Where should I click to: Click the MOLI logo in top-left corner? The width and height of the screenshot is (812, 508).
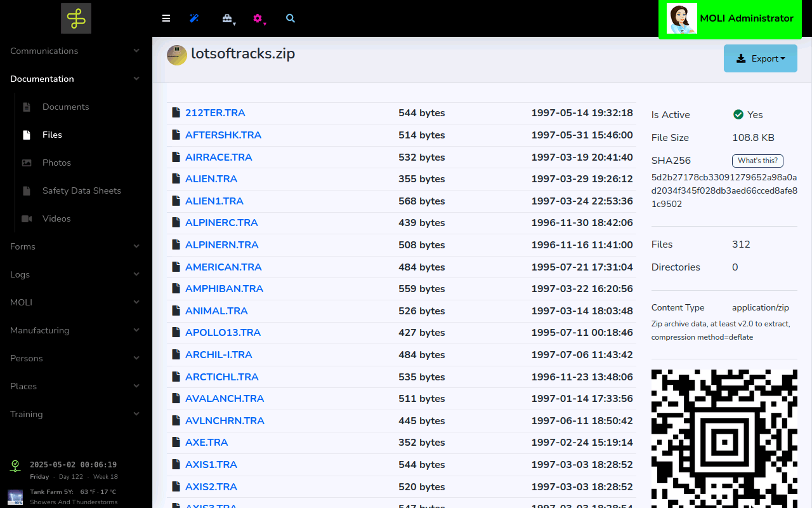pyautogui.click(x=76, y=18)
